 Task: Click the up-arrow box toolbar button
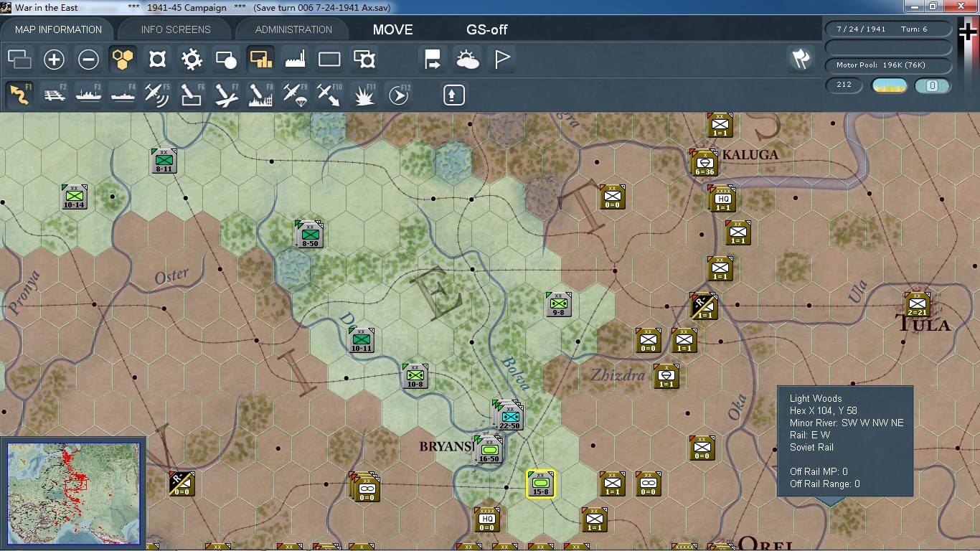(453, 95)
